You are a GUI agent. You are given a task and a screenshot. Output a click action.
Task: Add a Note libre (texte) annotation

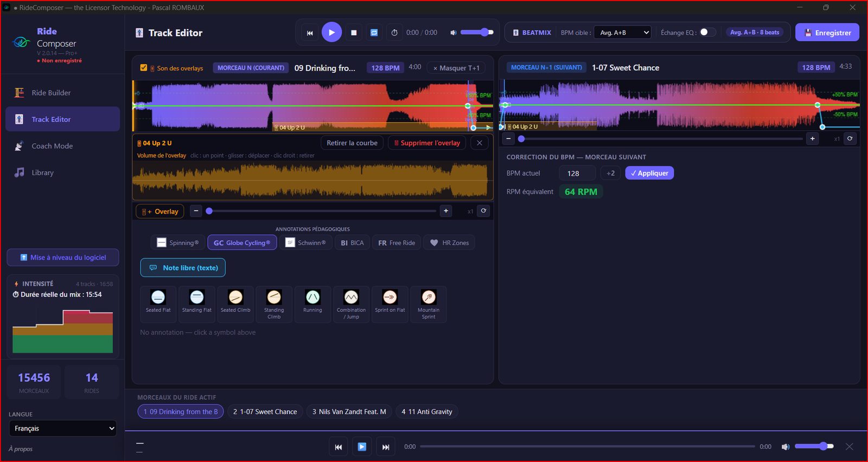click(183, 268)
